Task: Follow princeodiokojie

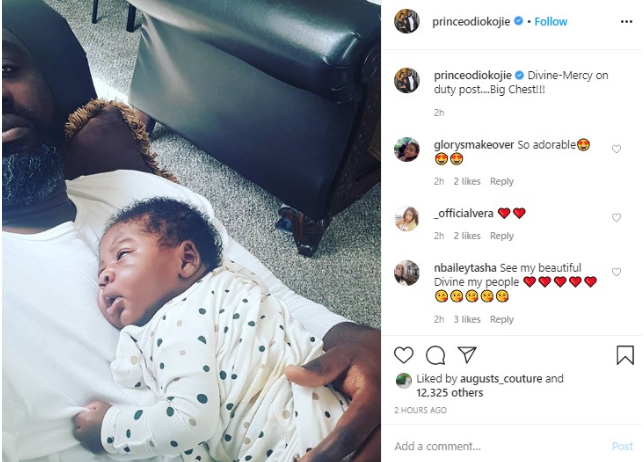Action: (x=551, y=21)
